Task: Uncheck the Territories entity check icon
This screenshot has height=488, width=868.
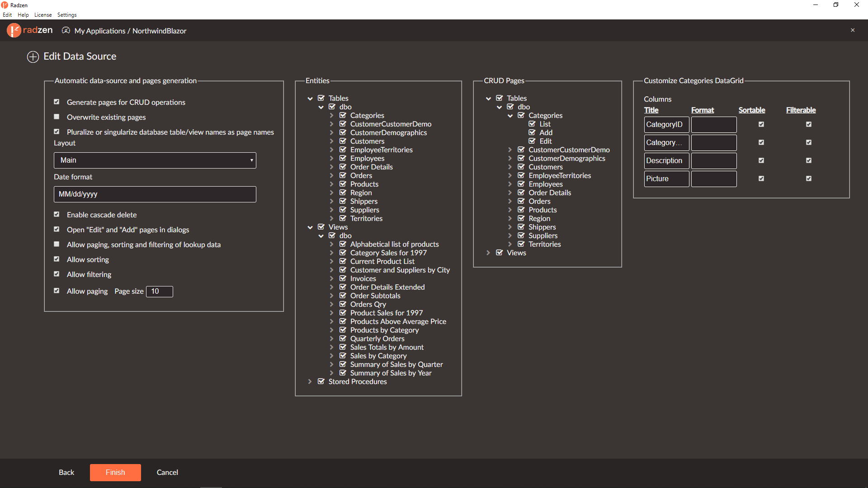Action: pyautogui.click(x=343, y=218)
